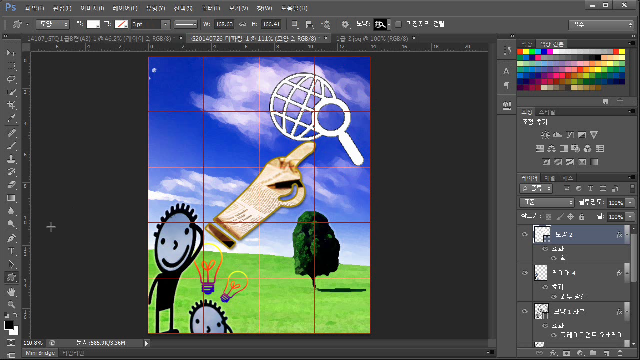Select the Horizontal Type tool
The width and height of the screenshot is (640, 360).
(11, 251)
